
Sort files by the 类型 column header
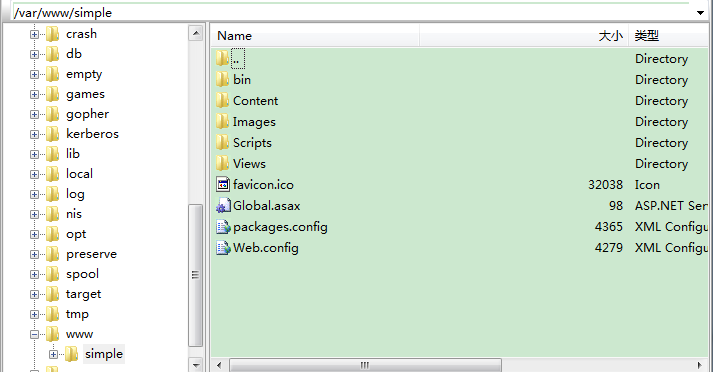669,35
